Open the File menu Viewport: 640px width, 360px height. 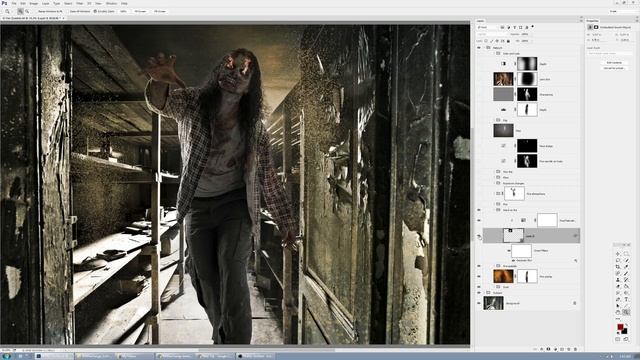[14, 3]
